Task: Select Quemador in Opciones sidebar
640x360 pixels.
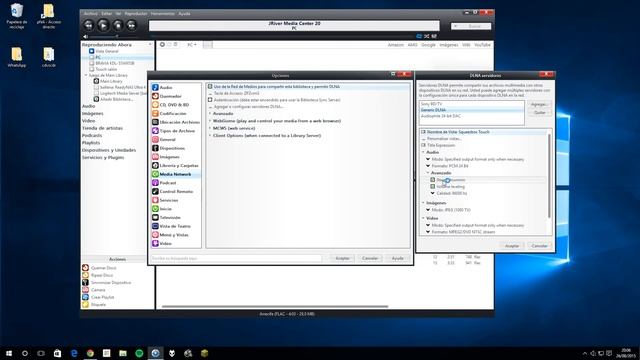Action: [x=167, y=96]
